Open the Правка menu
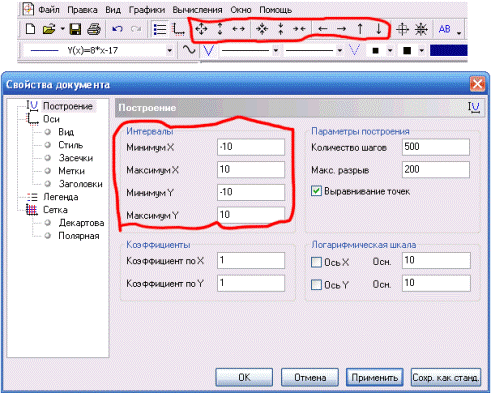491x393 pixels. (x=82, y=10)
